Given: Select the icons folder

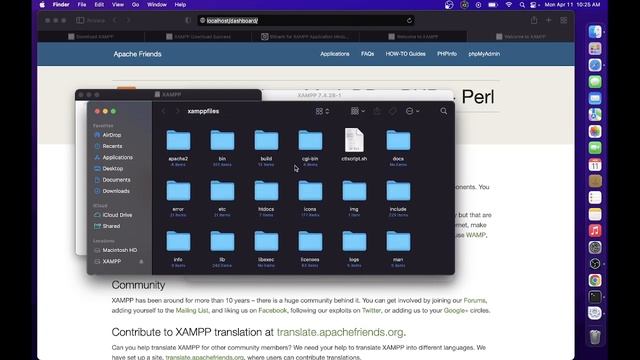Looking at the screenshot, I should click(x=310, y=191).
